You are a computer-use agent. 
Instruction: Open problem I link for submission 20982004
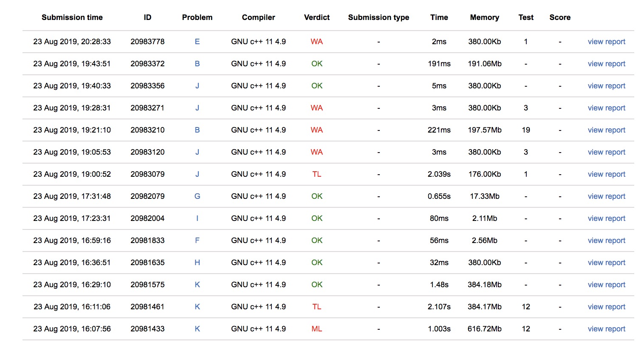coord(197,218)
